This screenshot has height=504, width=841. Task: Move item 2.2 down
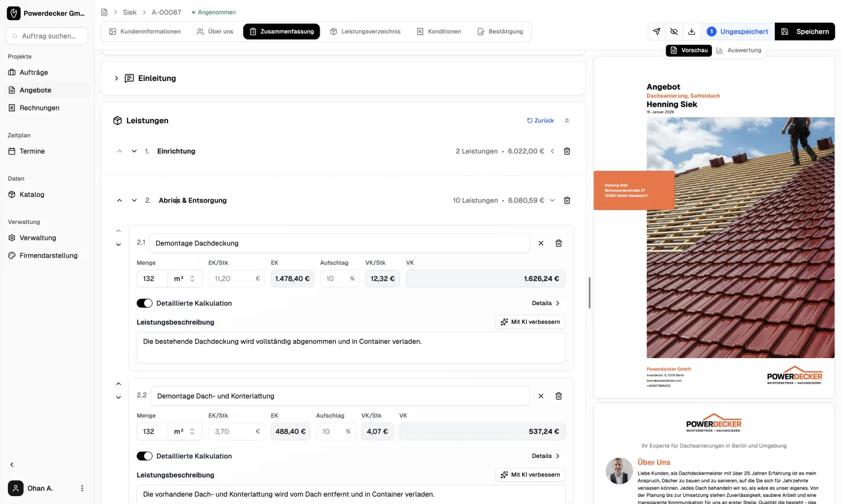(118, 397)
